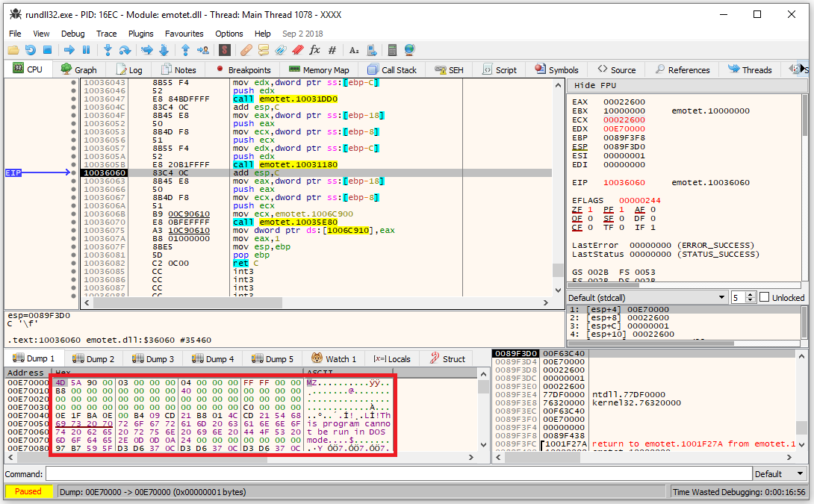Enable the Unlocked checkbox
The image size is (814, 504).
click(x=764, y=297)
